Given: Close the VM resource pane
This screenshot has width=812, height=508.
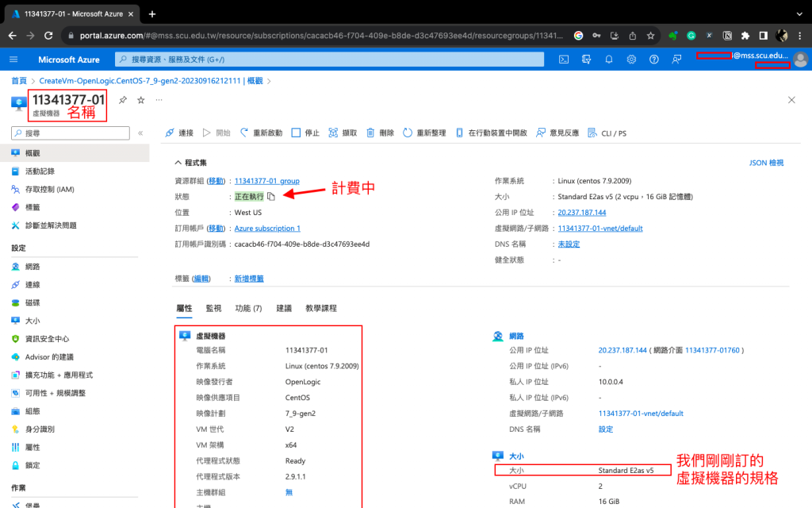Looking at the screenshot, I should point(791,100).
